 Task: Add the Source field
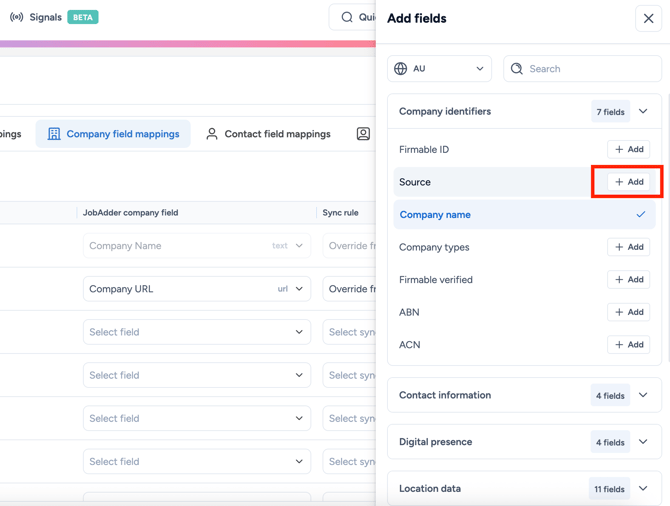pos(629,182)
